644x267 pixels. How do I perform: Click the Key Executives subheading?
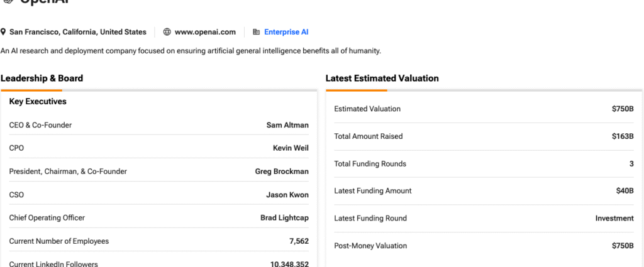click(x=38, y=101)
